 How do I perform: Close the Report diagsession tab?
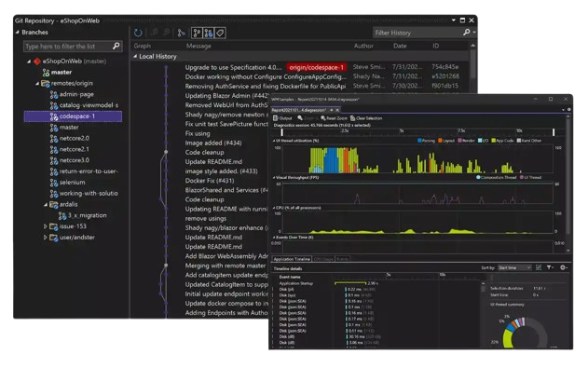tap(337, 110)
